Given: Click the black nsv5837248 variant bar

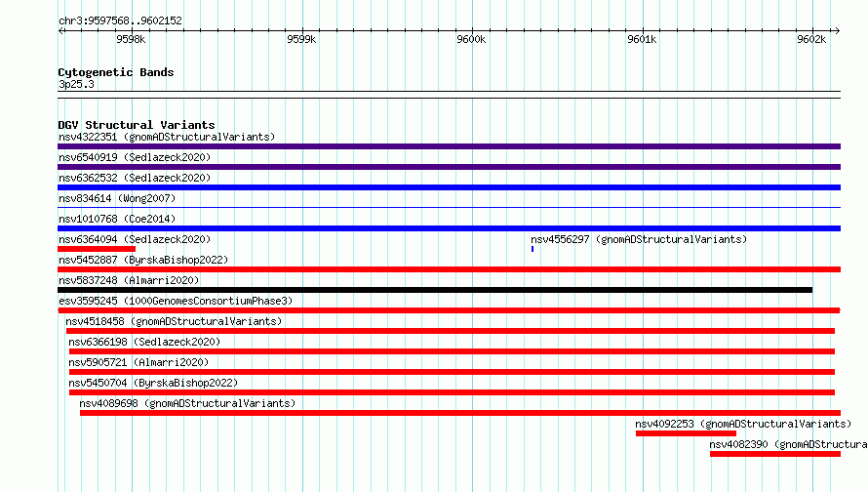Looking at the screenshot, I should pyautogui.click(x=435, y=290).
